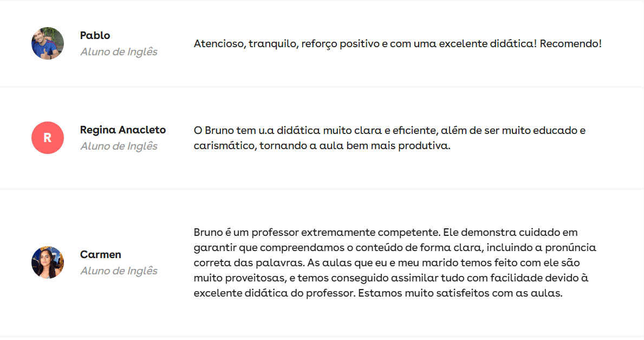Select the reviewer name Pablo
Image resolution: width=644 pixels, height=340 pixels.
pos(95,35)
